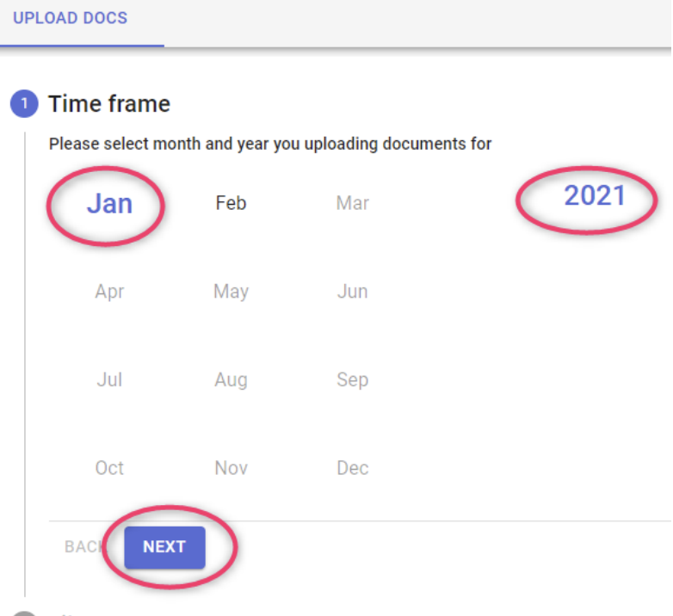Go back with the BACK button
The image size is (673, 616).
84,547
